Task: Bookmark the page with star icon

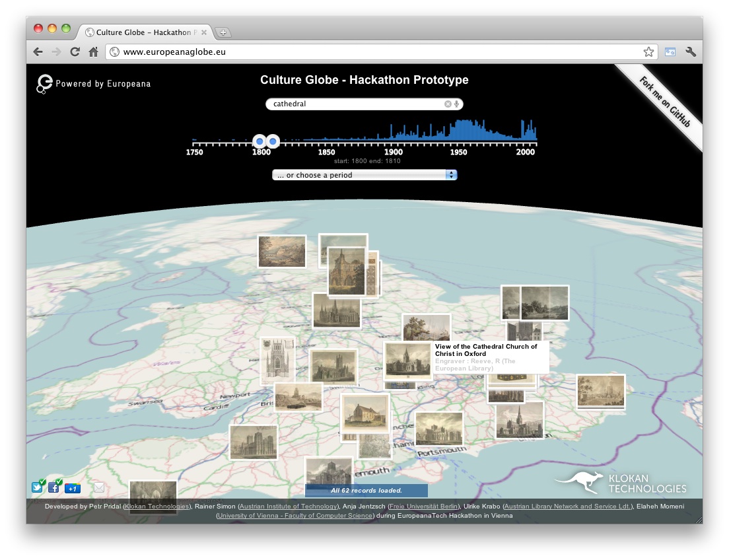Action: pyautogui.click(x=648, y=52)
